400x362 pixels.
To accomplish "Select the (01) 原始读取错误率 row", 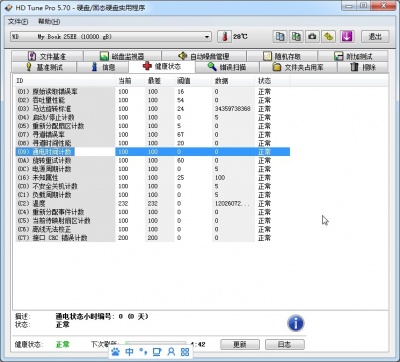I will (x=153, y=91).
